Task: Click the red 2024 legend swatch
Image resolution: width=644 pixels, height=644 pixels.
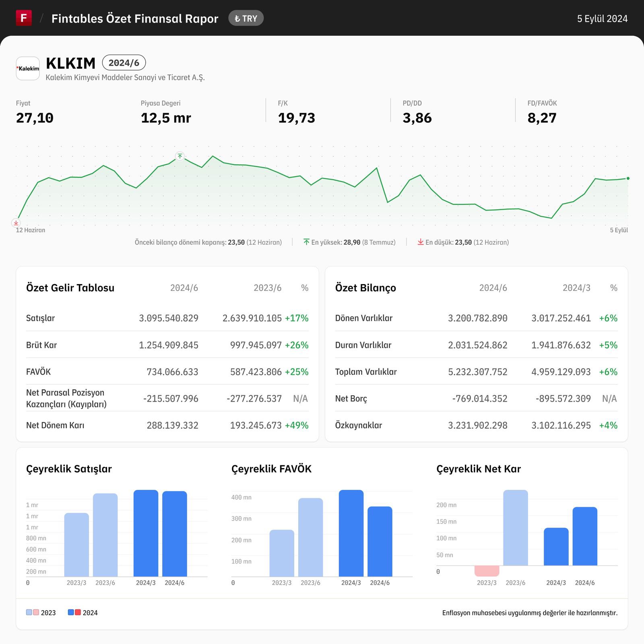Action: coord(78,612)
